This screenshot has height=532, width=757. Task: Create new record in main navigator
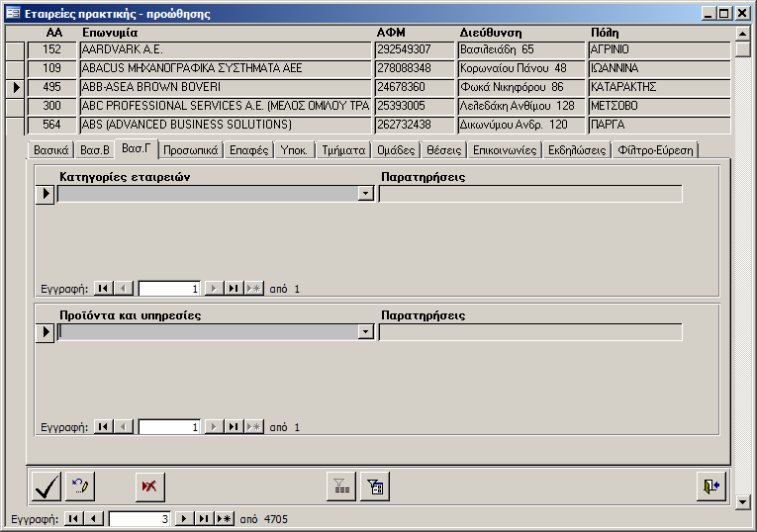pyautogui.click(x=224, y=519)
